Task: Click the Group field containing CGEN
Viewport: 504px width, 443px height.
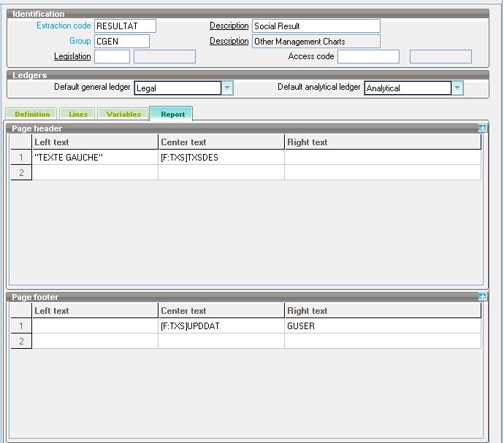Action: coord(122,42)
